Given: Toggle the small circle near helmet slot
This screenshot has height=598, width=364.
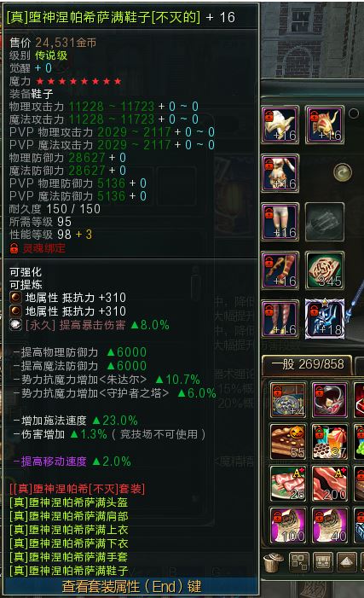Looking at the screenshot, I should [354, 113].
